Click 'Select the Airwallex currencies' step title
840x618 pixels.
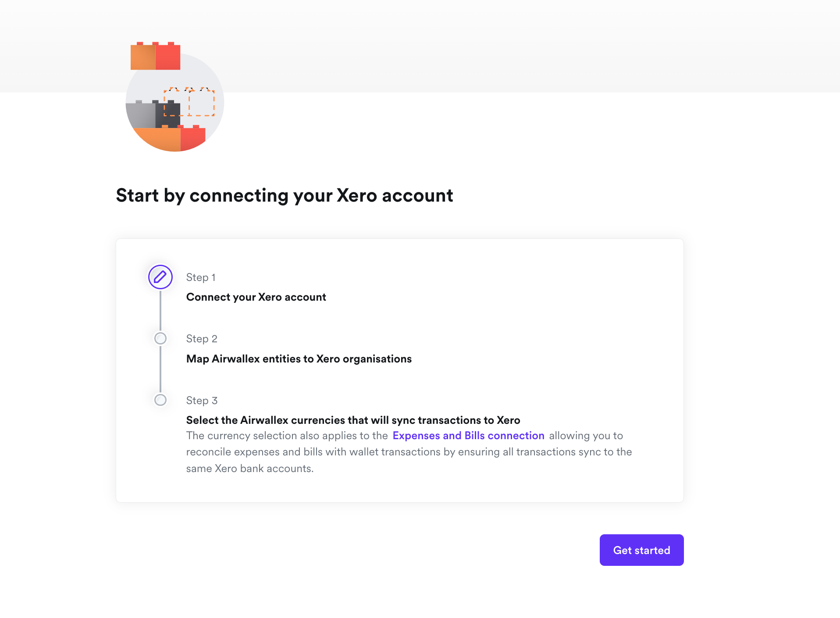tap(353, 420)
